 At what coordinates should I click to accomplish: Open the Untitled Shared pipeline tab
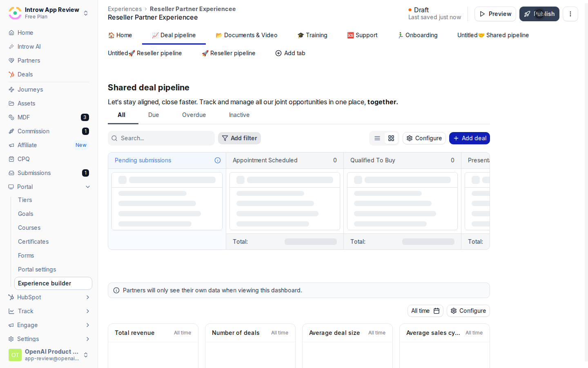493,35
